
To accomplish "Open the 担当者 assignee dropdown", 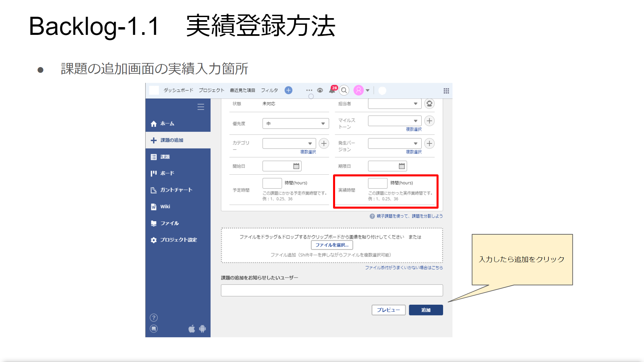I will (x=394, y=104).
